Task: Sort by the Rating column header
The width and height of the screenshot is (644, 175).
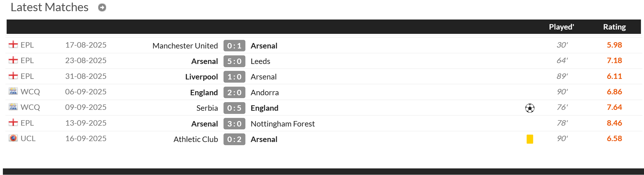Action: (x=614, y=27)
